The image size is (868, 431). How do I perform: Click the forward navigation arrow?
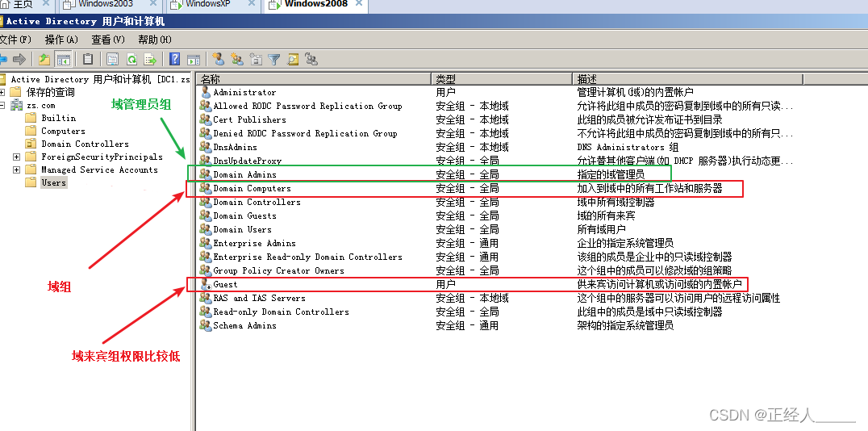coord(19,59)
